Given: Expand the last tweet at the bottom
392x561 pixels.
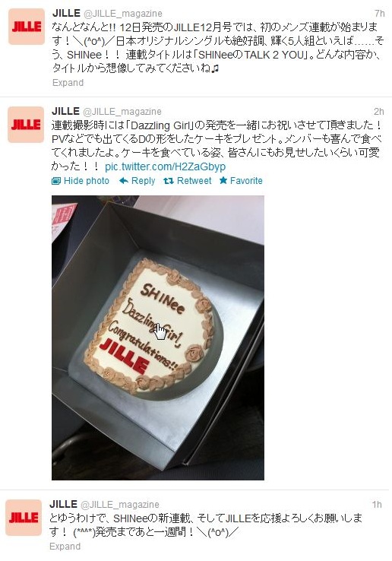Looking at the screenshot, I should point(65,547).
